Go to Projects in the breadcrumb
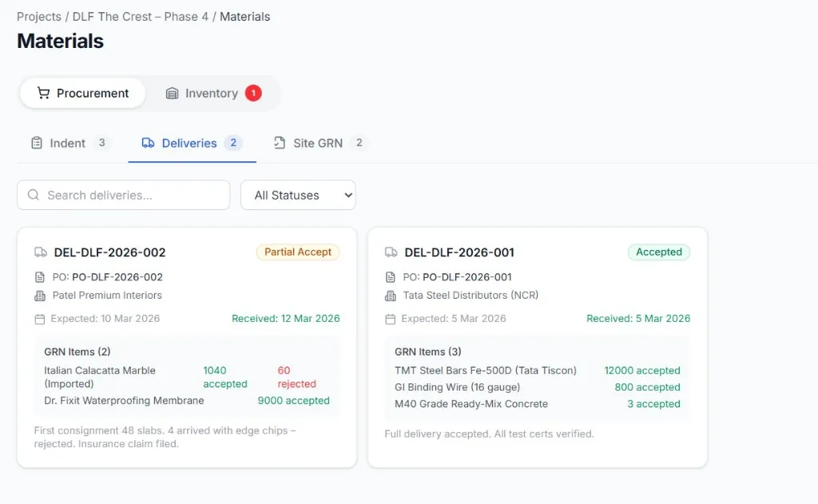Screen dimensions: 818x504 click(39, 17)
